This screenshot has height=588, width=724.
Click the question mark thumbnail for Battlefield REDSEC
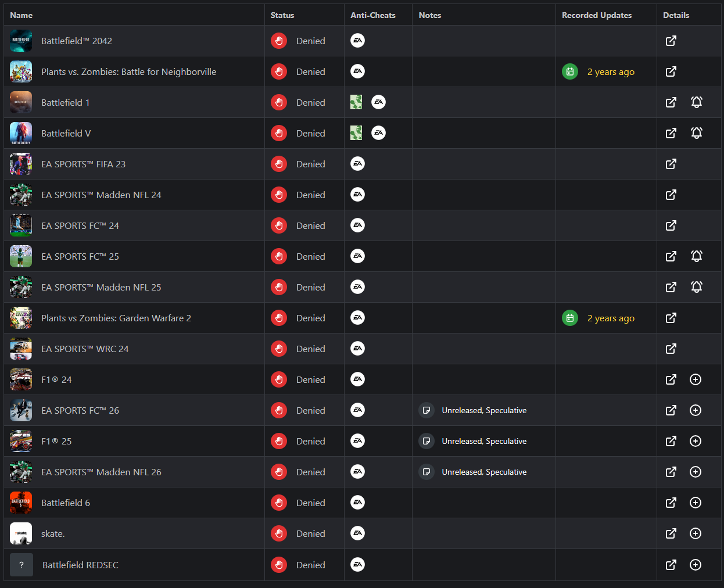[x=21, y=565]
